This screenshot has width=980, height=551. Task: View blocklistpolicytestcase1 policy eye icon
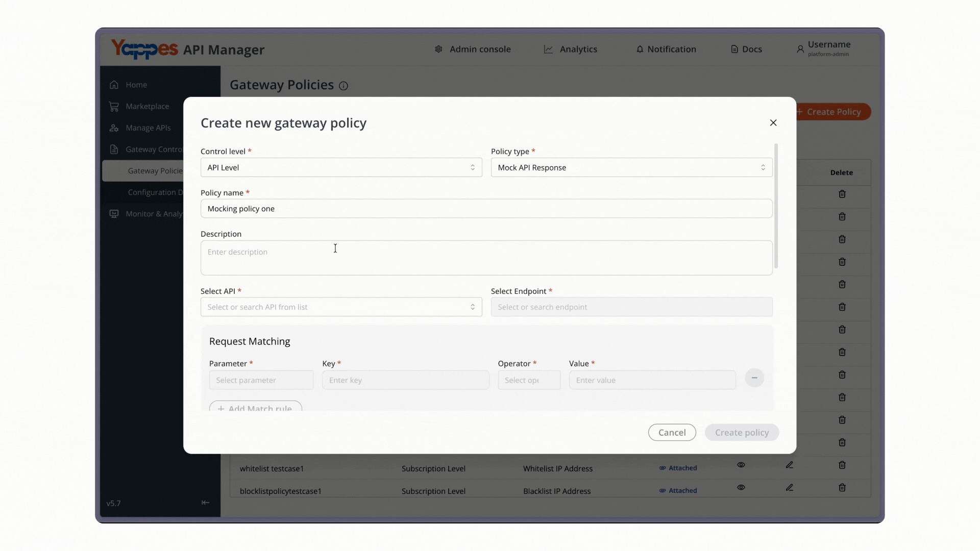click(x=741, y=487)
